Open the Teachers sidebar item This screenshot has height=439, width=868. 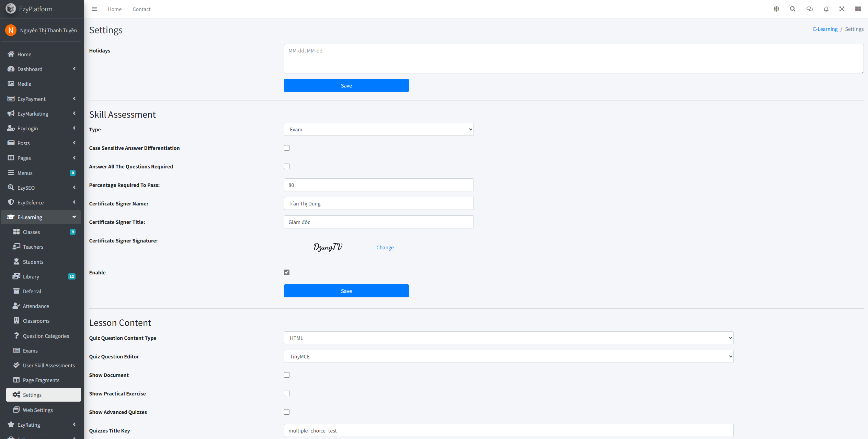33,247
